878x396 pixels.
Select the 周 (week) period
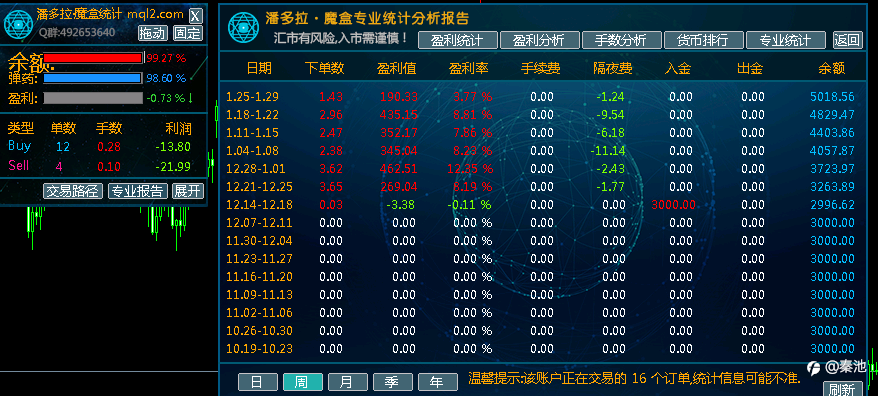(x=302, y=382)
